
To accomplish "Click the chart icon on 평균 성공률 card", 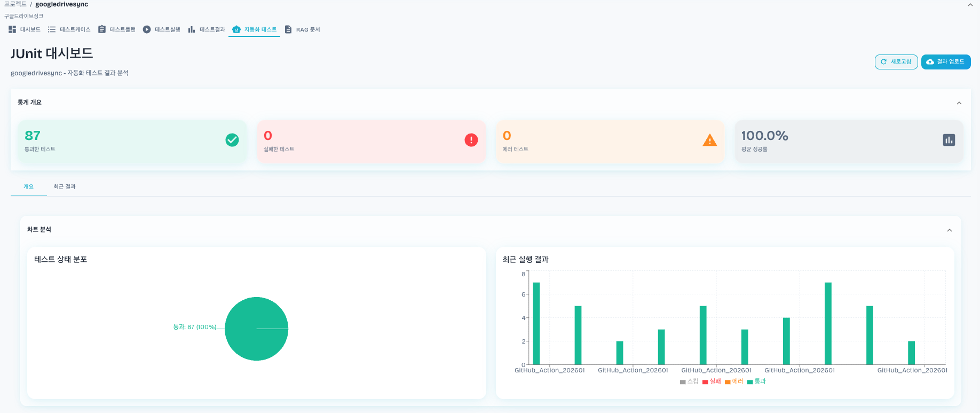I will pos(949,140).
